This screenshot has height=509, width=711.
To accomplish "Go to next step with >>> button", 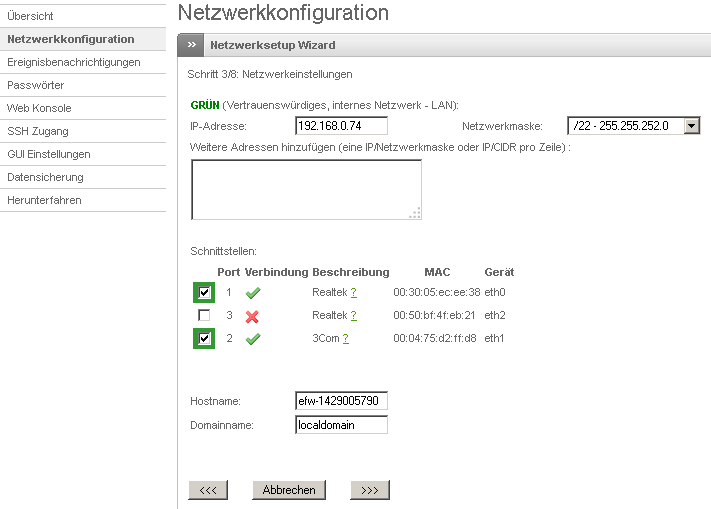I will coord(369,490).
